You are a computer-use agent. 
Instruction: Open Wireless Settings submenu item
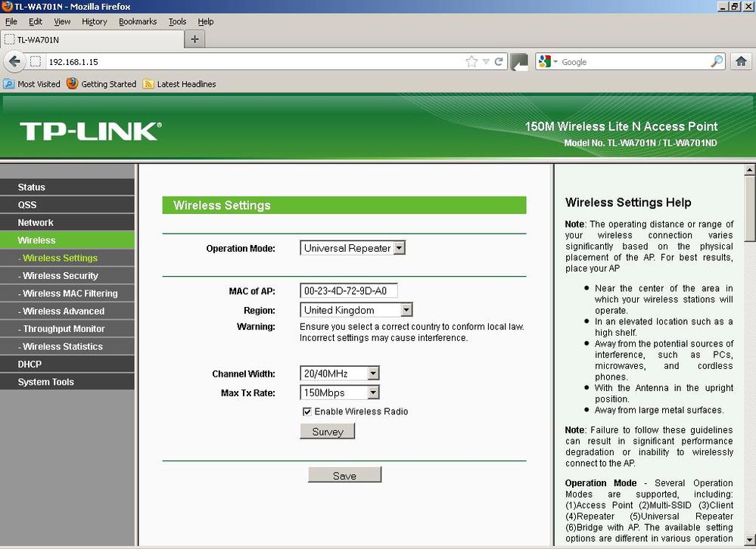pyautogui.click(x=67, y=258)
